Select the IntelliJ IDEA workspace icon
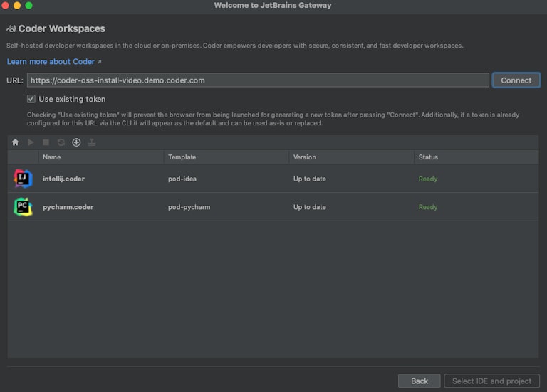This screenshot has height=392, width=547. [x=23, y=179]
